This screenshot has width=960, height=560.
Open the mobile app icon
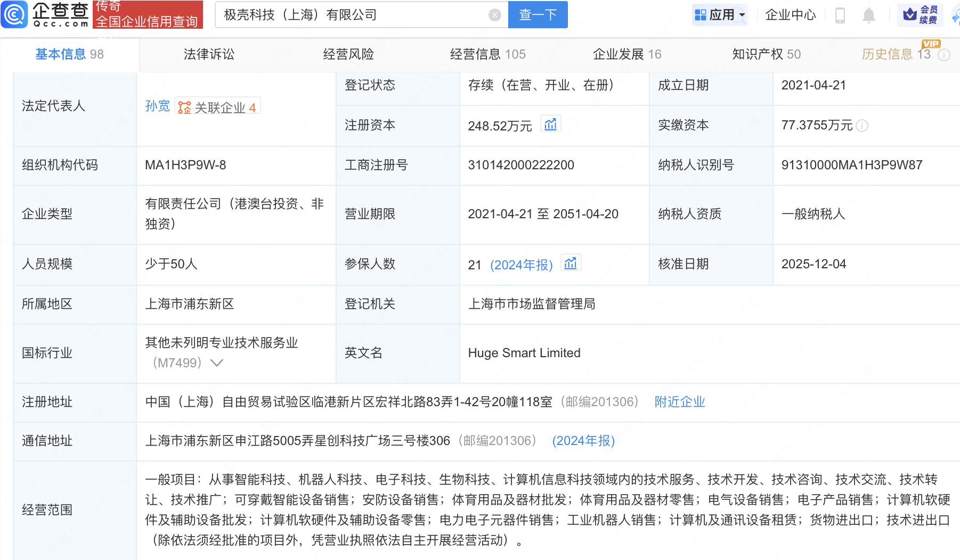point(840,15)
